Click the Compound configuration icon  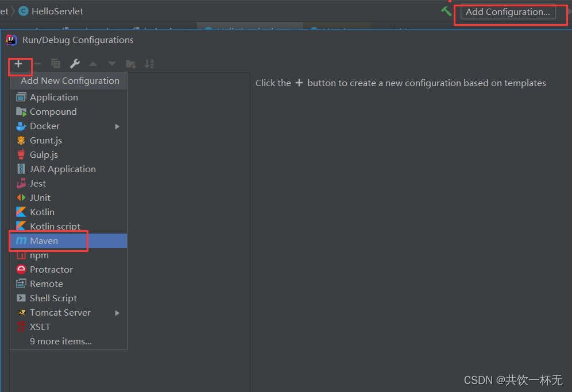[21, 111]
